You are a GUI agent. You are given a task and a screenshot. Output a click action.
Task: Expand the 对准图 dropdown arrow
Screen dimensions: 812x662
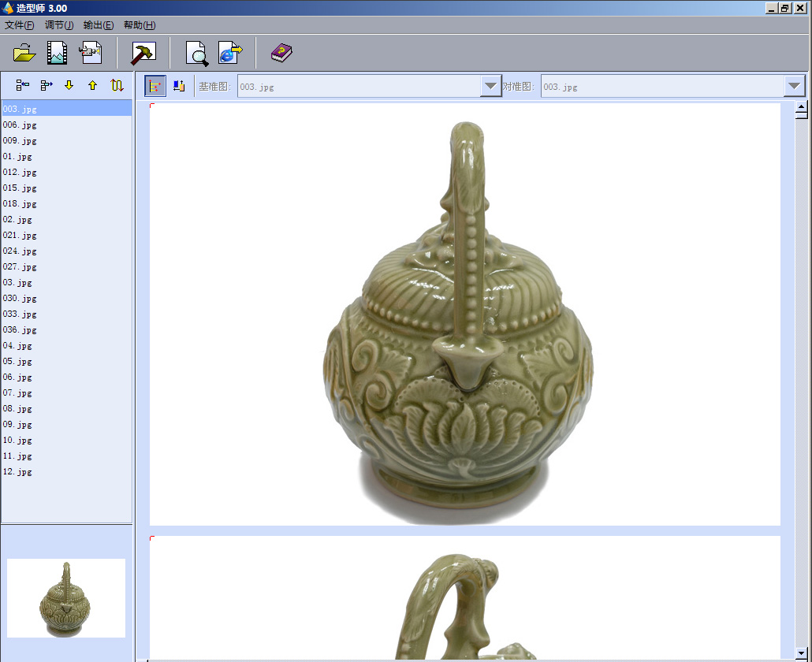click(795, 87)
